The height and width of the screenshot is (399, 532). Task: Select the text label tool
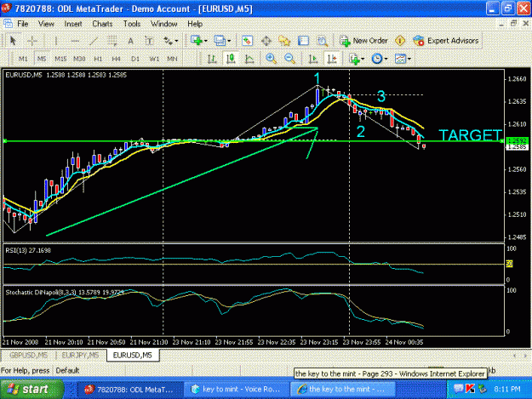tap(149, 41)
